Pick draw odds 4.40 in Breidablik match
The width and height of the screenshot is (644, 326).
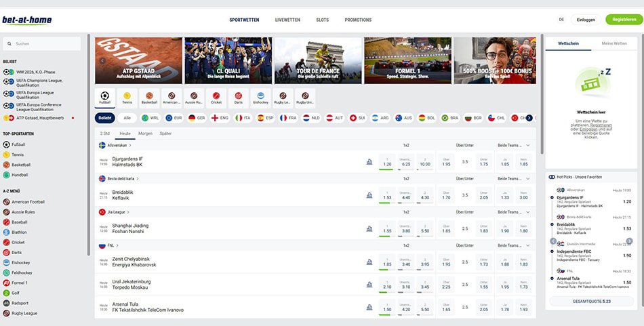click(406, 195)
